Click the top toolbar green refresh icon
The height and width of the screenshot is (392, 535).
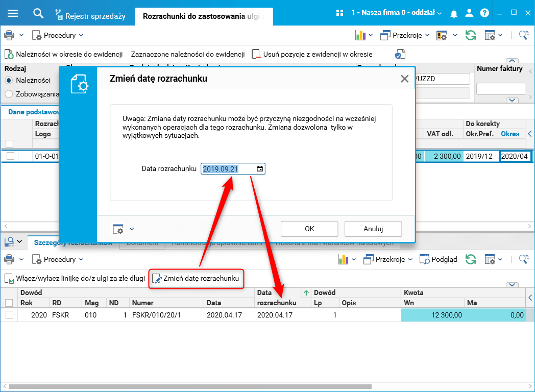[x=471, y=35]
